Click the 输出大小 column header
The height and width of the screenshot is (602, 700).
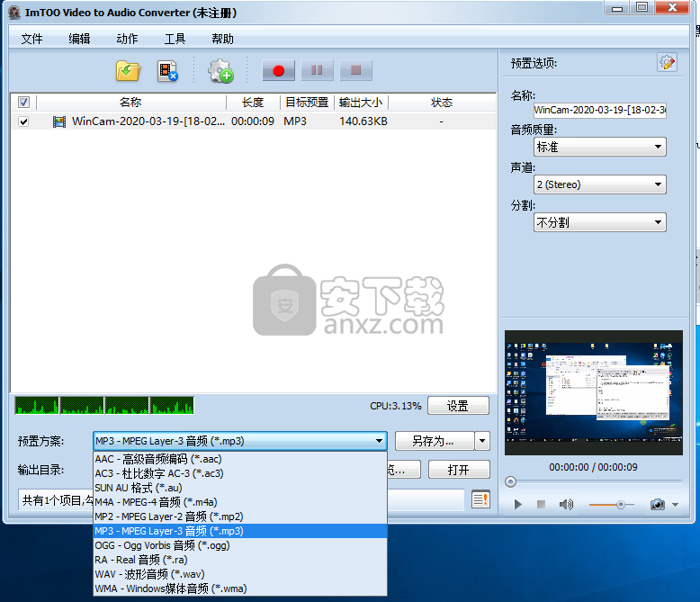(361, 103)
